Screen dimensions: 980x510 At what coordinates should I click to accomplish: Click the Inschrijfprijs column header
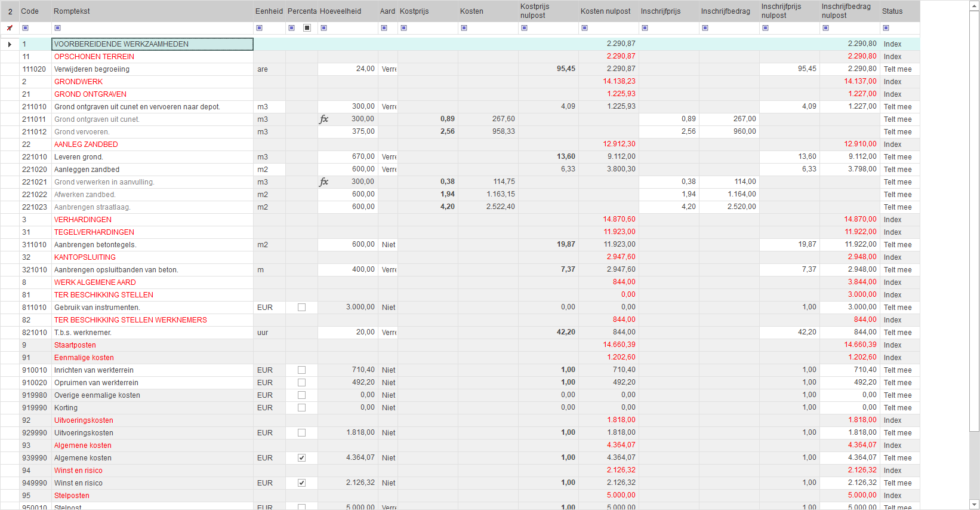click(x=669, y=11)
